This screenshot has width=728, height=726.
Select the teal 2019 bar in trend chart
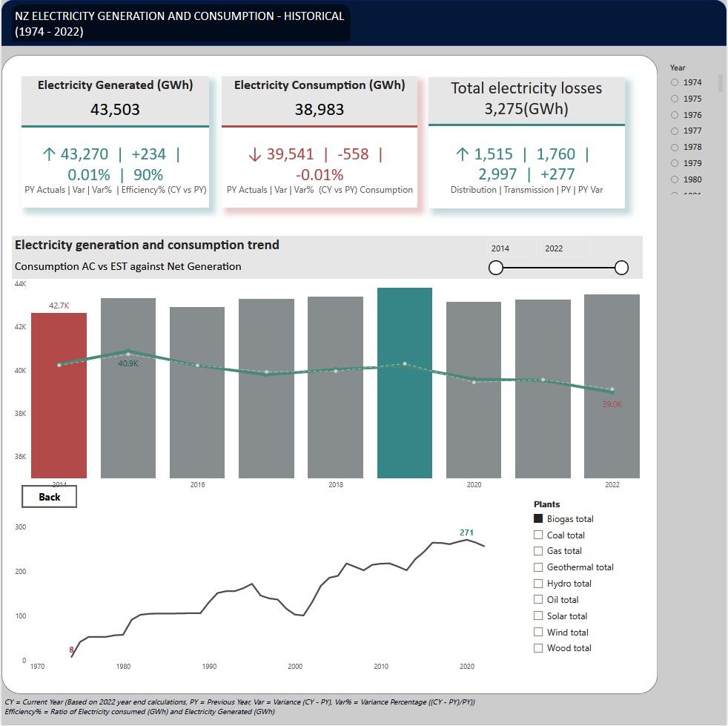coord(404,383)
